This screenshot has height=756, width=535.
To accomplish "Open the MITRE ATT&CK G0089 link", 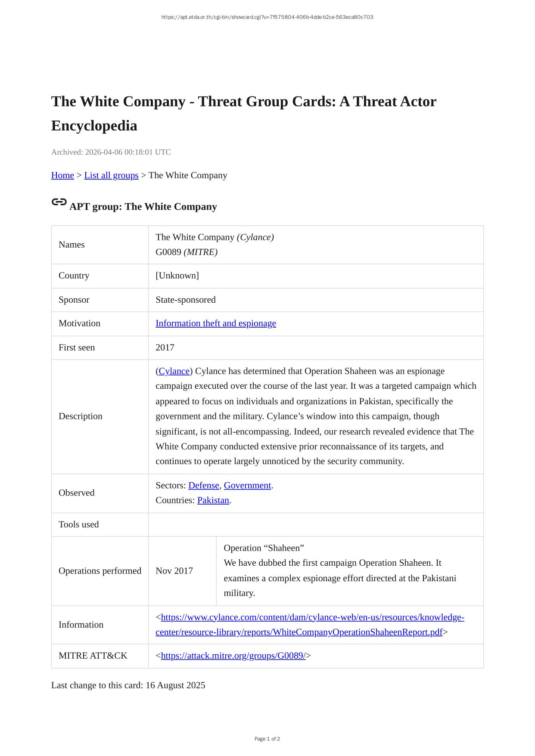I will (233, 656).
